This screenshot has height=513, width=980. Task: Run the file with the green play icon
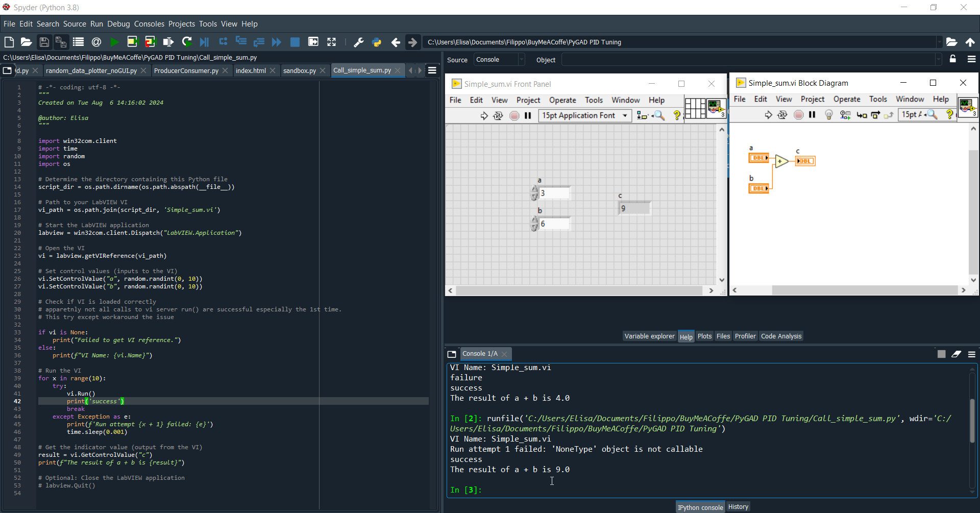pyautogui.click(x=114, y=42)
